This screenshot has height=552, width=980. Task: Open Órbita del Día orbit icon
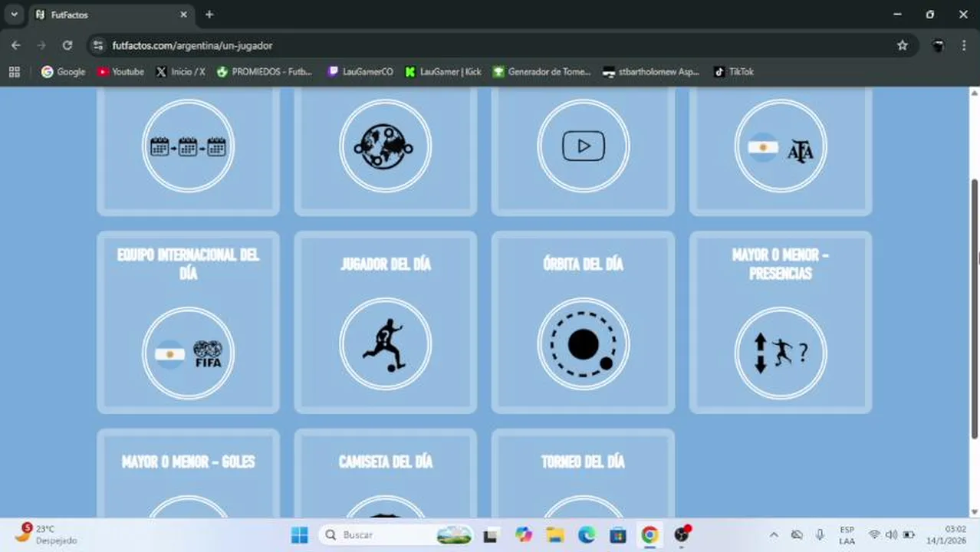583,344
